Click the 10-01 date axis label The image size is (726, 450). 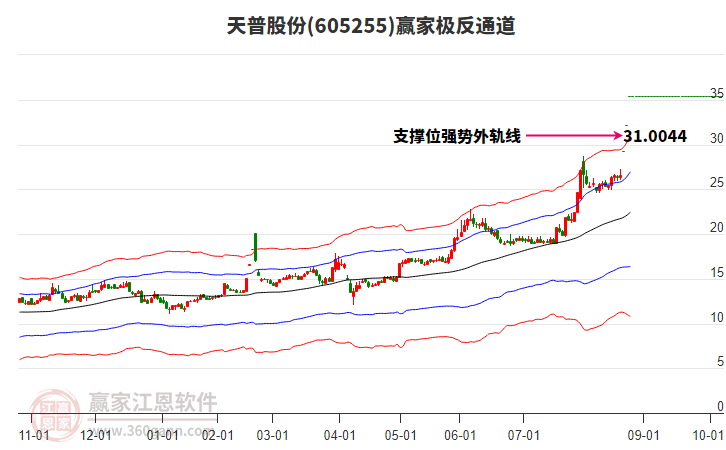click(x=708, y=435)
